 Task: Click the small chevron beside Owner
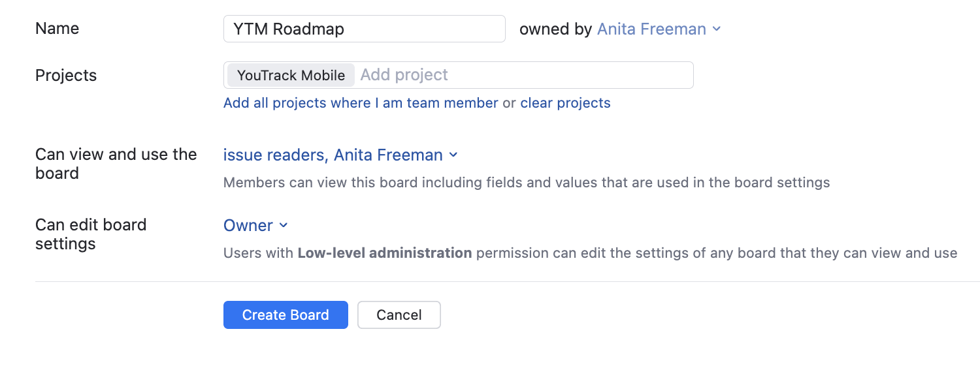pyautogui.click(x=284, y=225)
